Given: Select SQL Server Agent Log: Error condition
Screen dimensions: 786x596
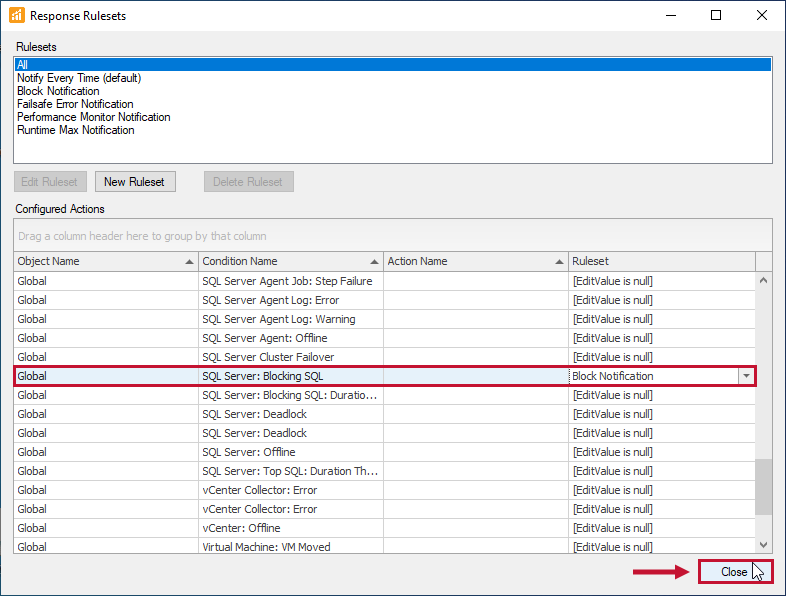Looking at the screenshot, I should [291, 300].
